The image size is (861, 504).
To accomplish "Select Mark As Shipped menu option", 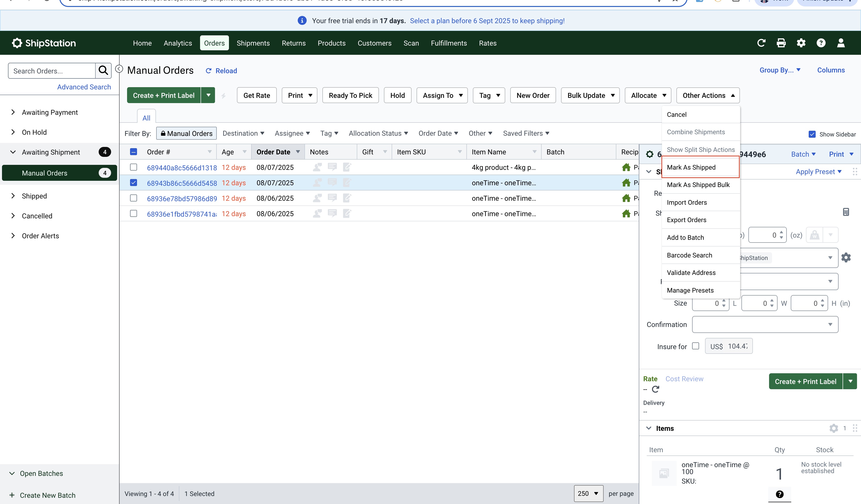I will pos(691,167).
